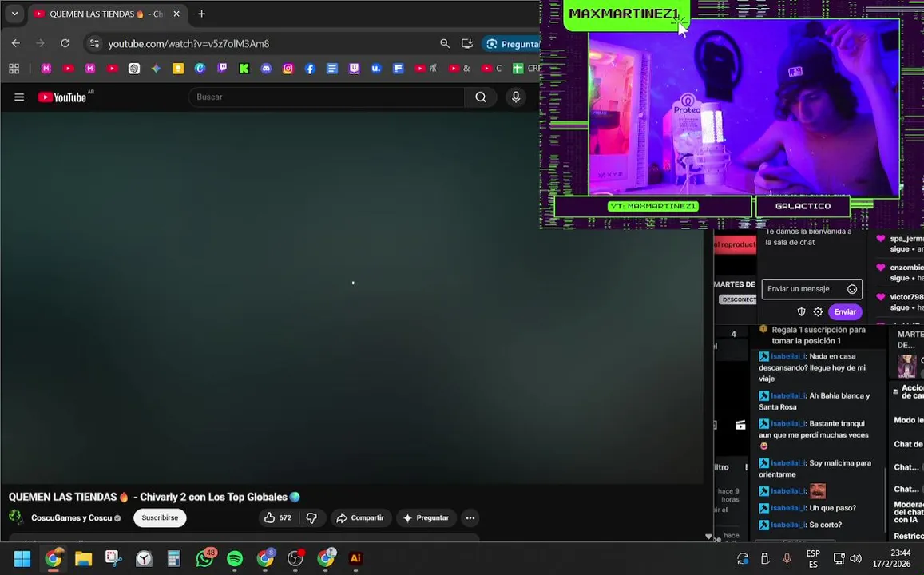Go back in the browser
The height and width of the screenshot is (575, 924).
point(16,43)
